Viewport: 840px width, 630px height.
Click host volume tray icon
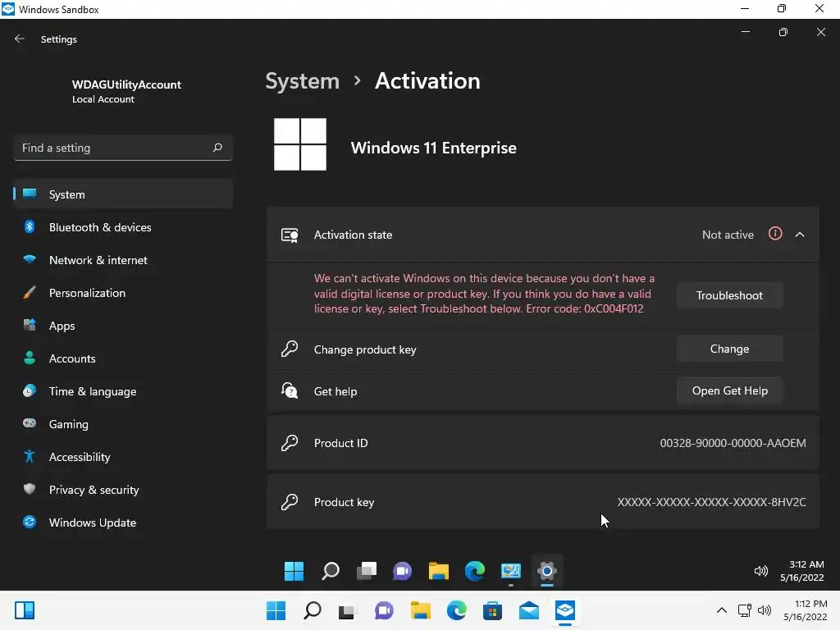tap(765, 610)
